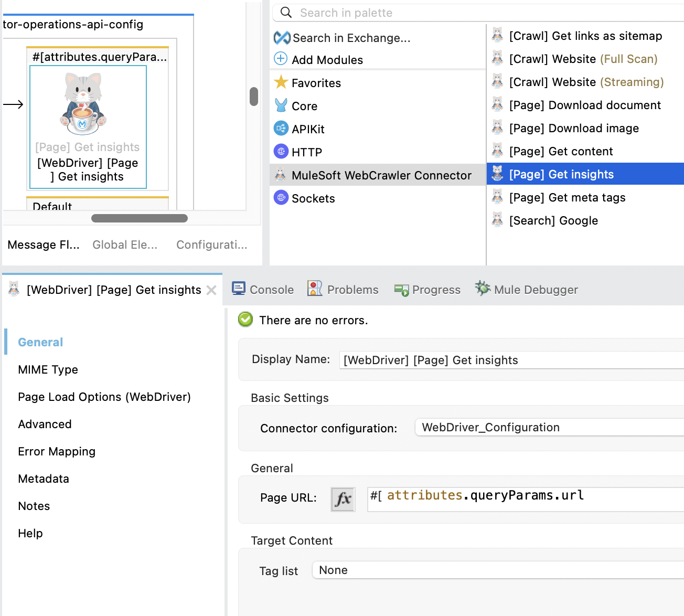Screen dimensions: 684x616
Task: Open the Help section
Action: (x=30, y=533)
